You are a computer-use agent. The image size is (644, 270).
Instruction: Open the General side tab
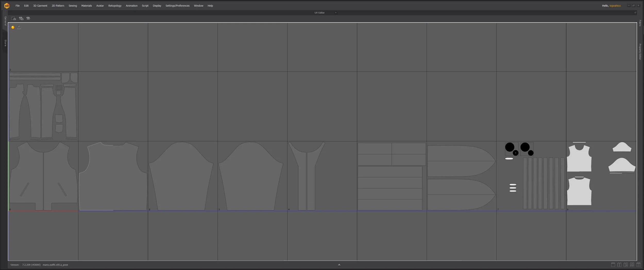(x=5, y=21)
